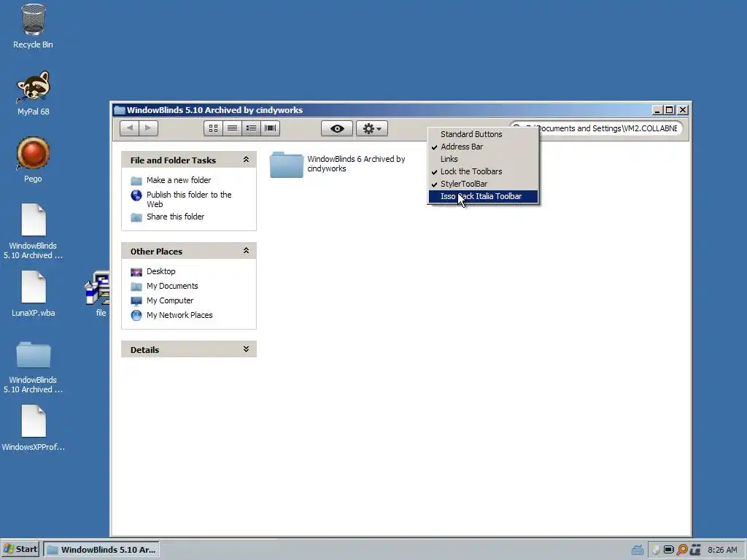
Task: Click orange magnifier tray icon
Action: click(x=682, y=550)
